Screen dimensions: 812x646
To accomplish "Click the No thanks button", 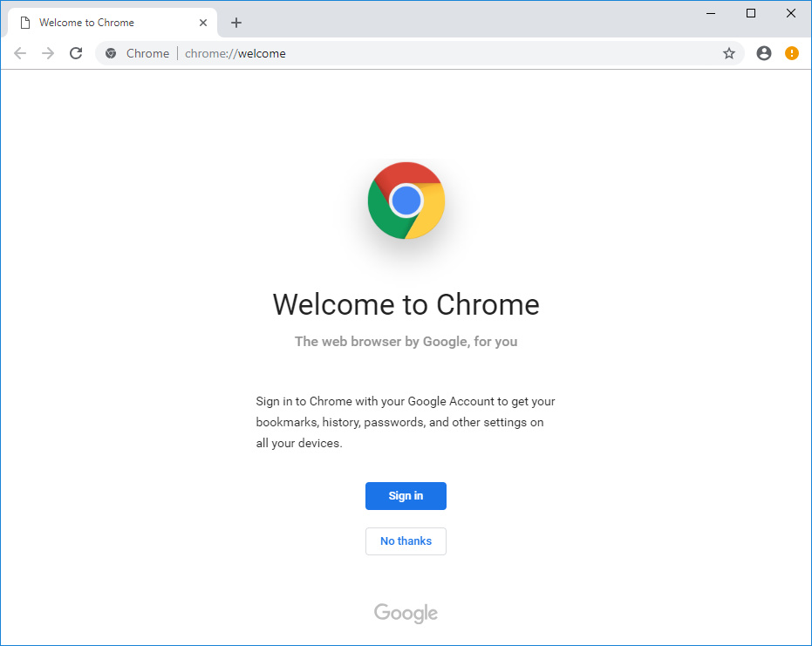I will tap(406, 541).
